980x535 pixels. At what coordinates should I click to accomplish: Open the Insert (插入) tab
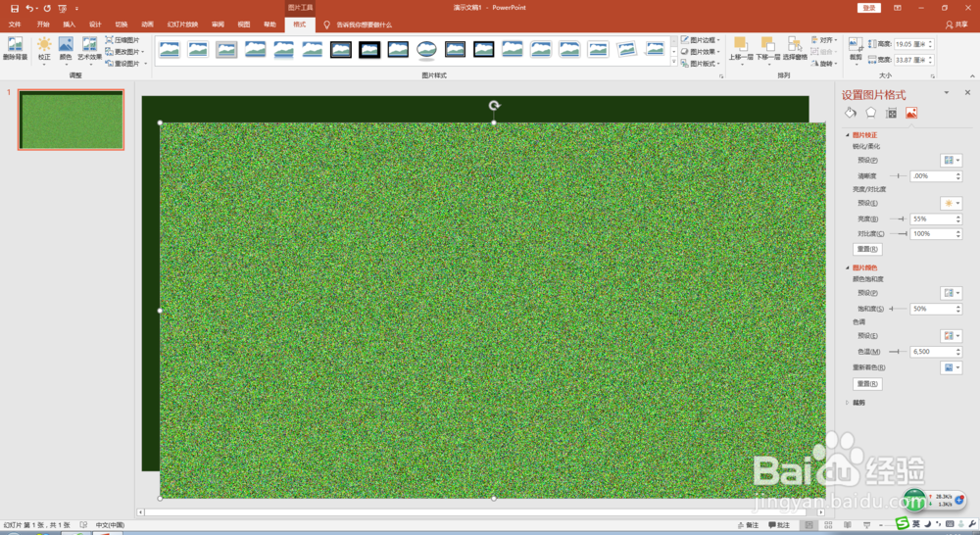[70, 24]
